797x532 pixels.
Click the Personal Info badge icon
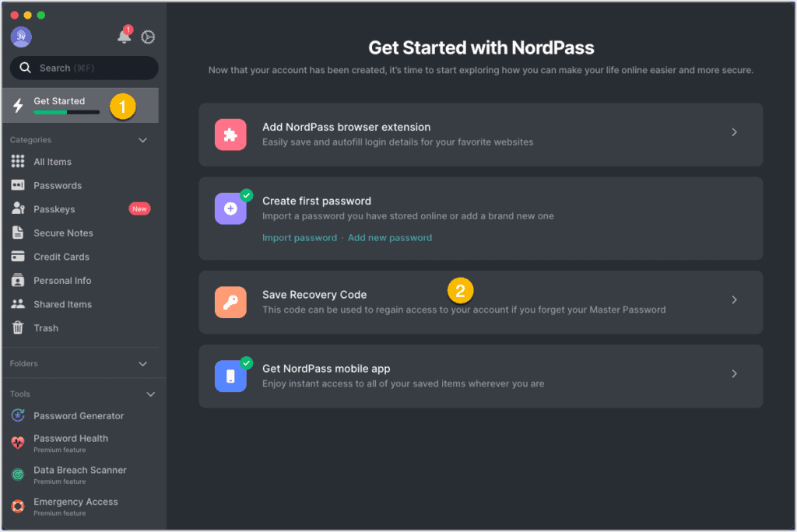pyautogui.click(x=18, y=281)
